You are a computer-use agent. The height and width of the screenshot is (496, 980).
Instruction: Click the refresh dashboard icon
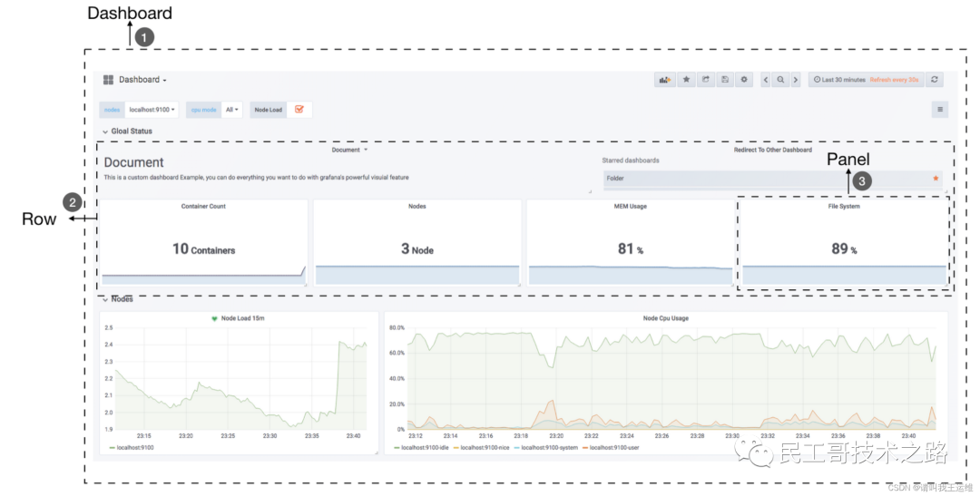(935, 80)
